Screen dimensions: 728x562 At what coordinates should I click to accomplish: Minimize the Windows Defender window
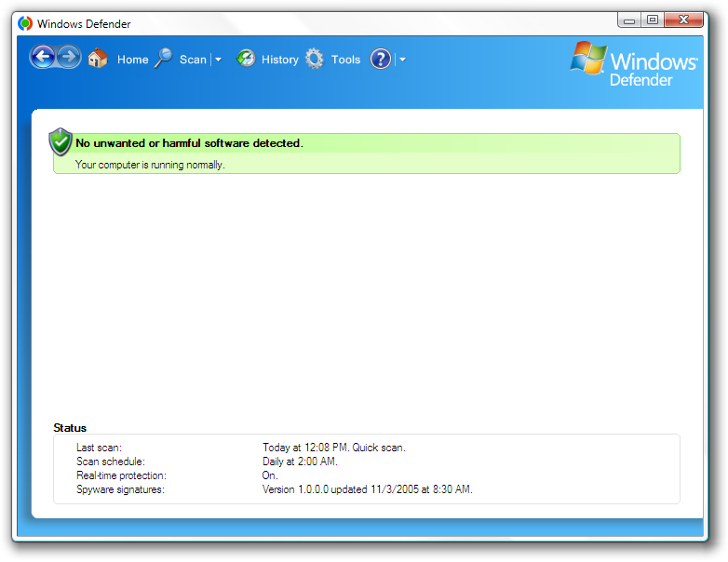(629, 20)
